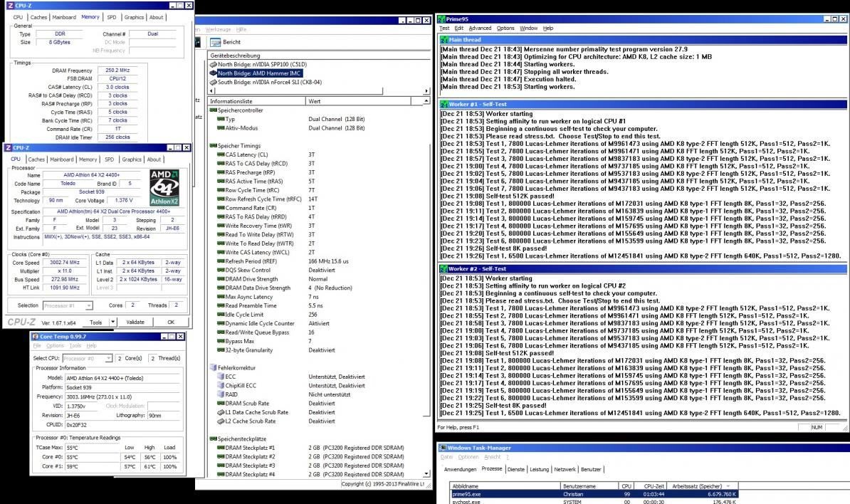850x504 pixels.
Task: Open the Advanced menu in Prime95
Action: (480, 28)
